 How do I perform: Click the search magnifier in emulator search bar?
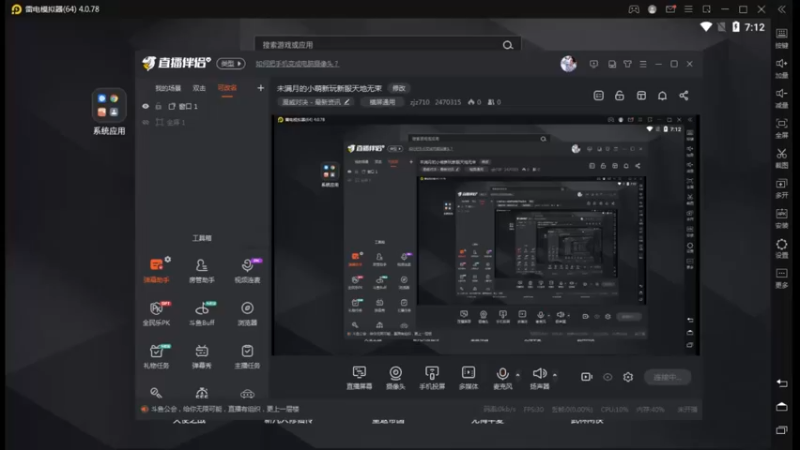508,45
